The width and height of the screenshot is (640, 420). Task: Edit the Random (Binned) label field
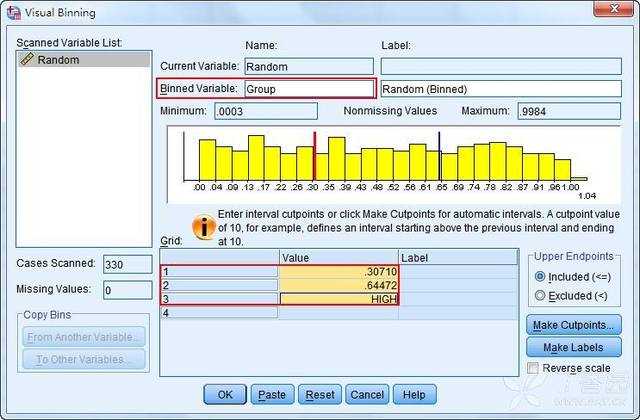pyautogui.click(x=500, y=89)
